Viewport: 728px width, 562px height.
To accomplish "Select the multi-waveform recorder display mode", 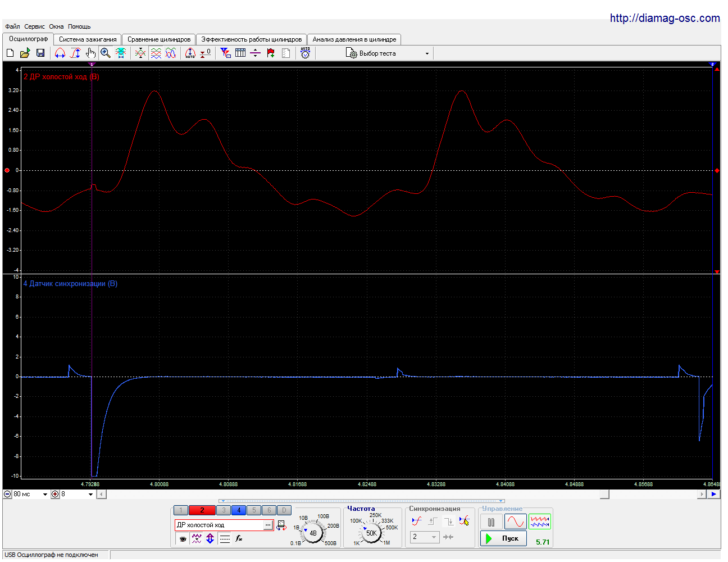I will pyautogui.click(x=540, y=522).
